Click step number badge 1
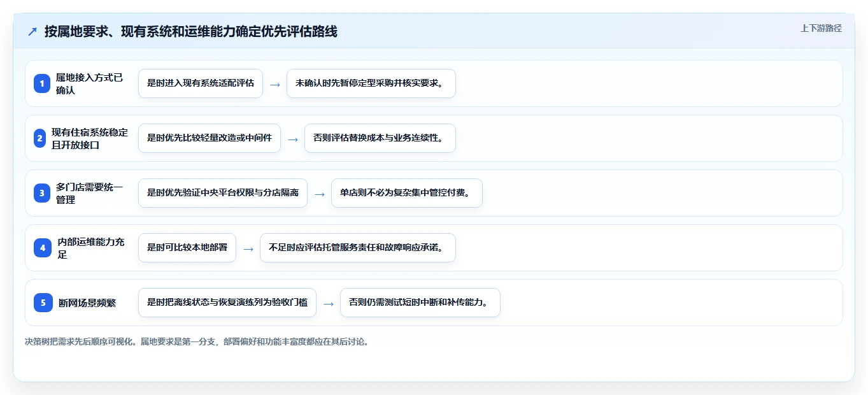This screenshot has height=395, width=868. tap(42, 83)
